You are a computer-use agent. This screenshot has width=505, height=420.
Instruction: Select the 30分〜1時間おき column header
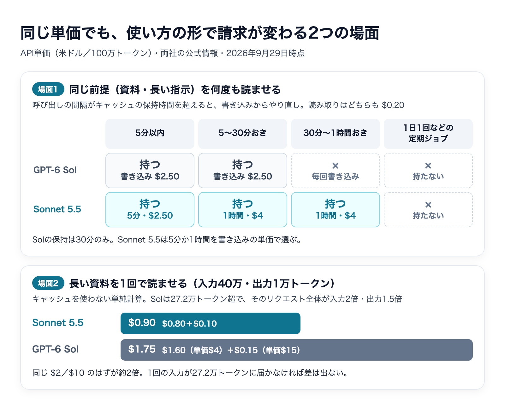click(x=336, y=134)
